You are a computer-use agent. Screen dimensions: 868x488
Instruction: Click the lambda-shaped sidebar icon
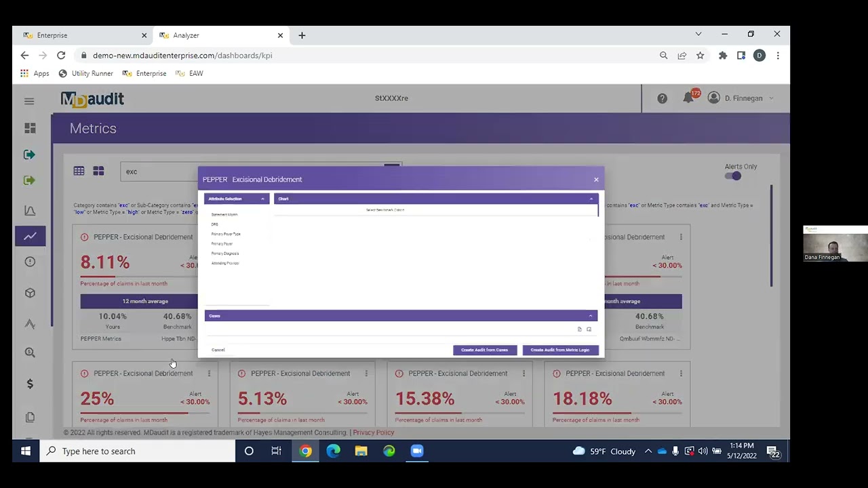tap(30, 324)
